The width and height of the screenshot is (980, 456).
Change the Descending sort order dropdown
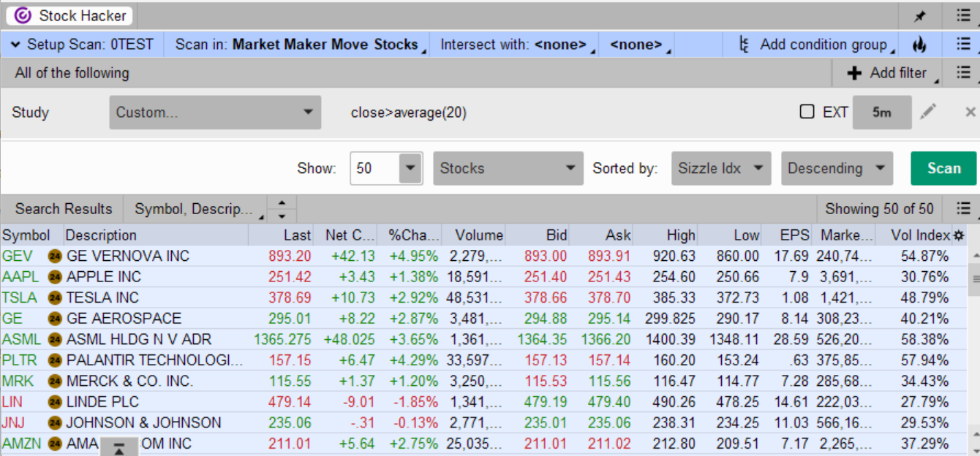coord(837,168)
